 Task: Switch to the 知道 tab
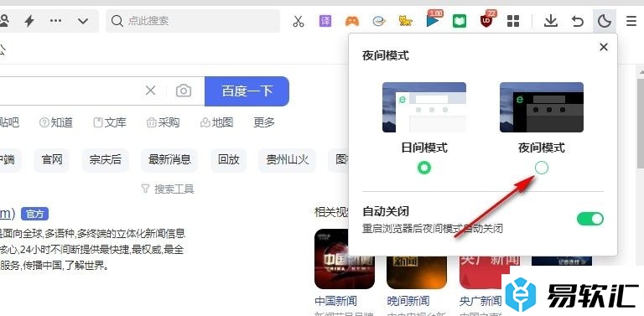[x=56, y=122]
